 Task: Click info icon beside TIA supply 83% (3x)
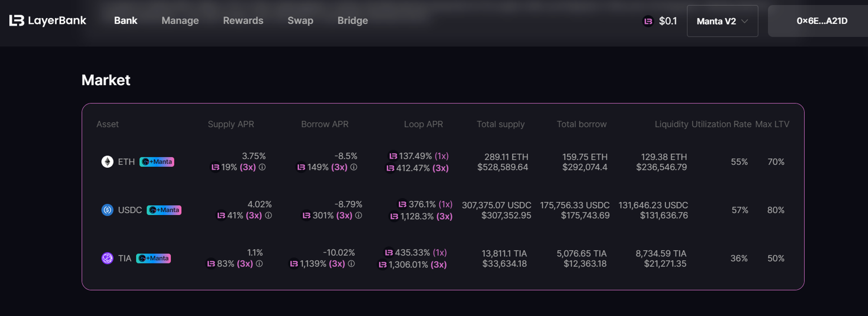coord(259,264)
